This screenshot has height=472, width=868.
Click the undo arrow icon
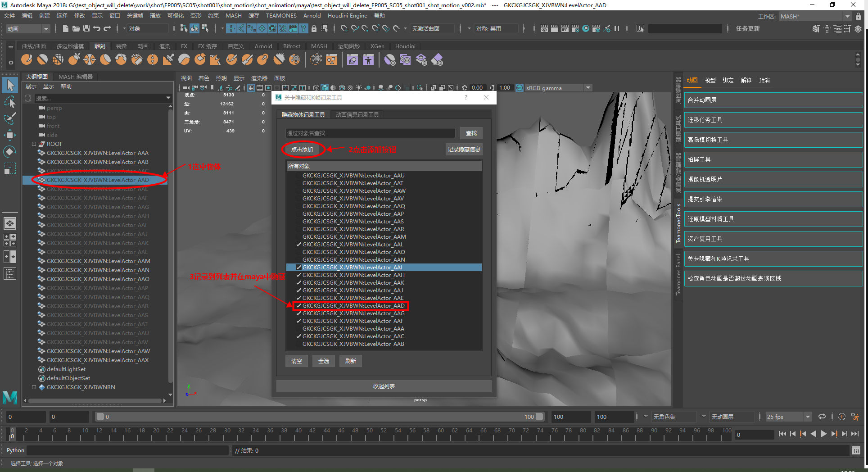click(x=97, y=28)
